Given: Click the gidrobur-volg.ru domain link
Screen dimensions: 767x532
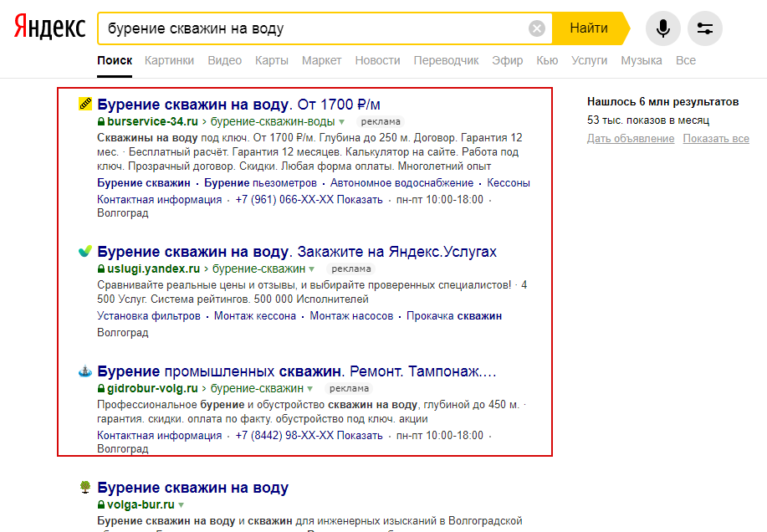Looking at the screenshot, I should (152, 388).
